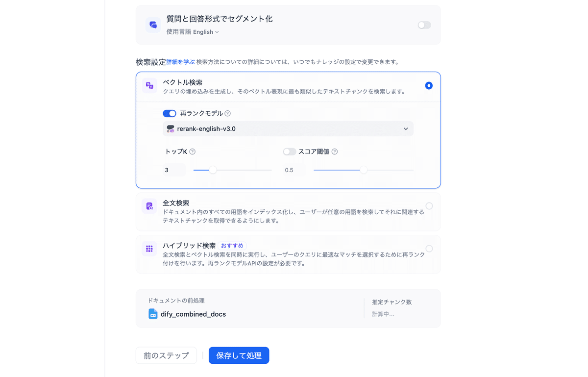Enable question-and-answer segmentation toggle
The height and width of the screenshot is (377, 588).
(424, 25)
